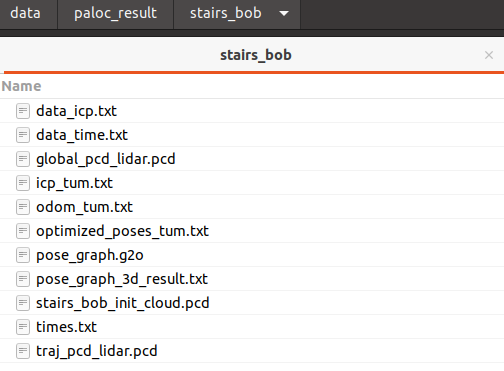The image size is (504, 371).
Task: Click the traj_pcd_lidar.pcd file icon
Action: pyautogui.click(x=23, y=351)
